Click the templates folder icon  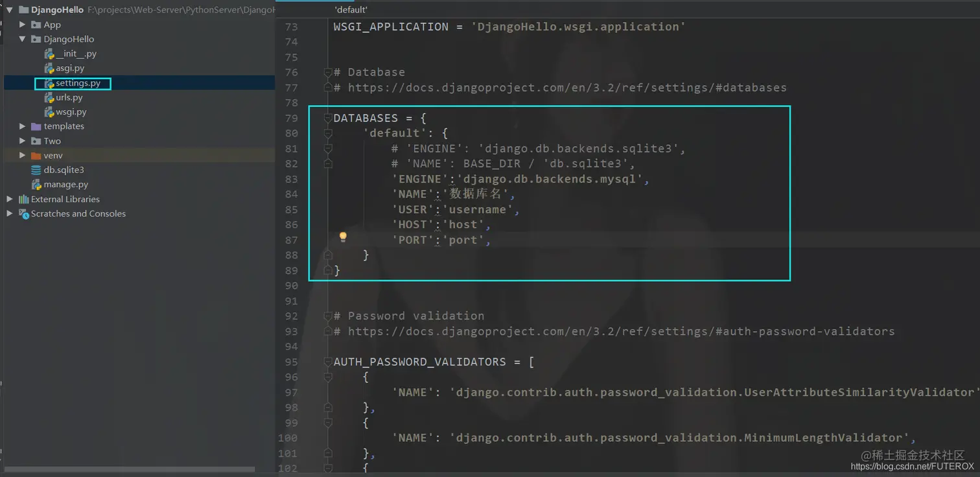36,126
